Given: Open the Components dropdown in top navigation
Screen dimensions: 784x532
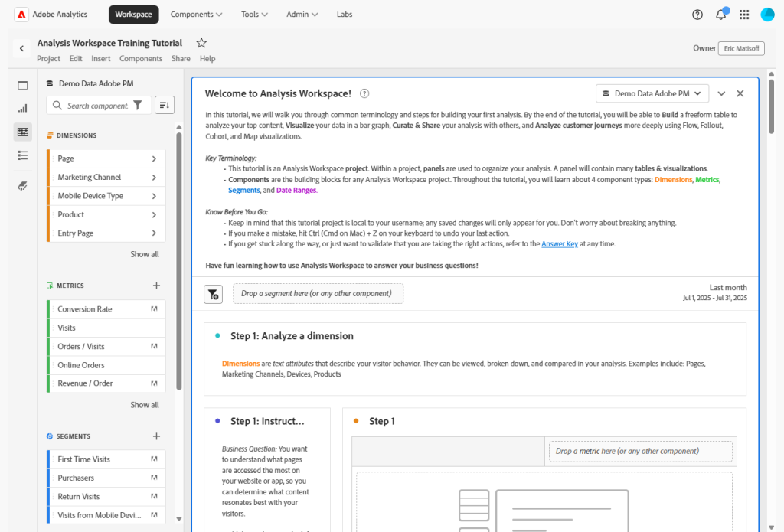Looking at the screenshot, I should [x=196, y=15].
